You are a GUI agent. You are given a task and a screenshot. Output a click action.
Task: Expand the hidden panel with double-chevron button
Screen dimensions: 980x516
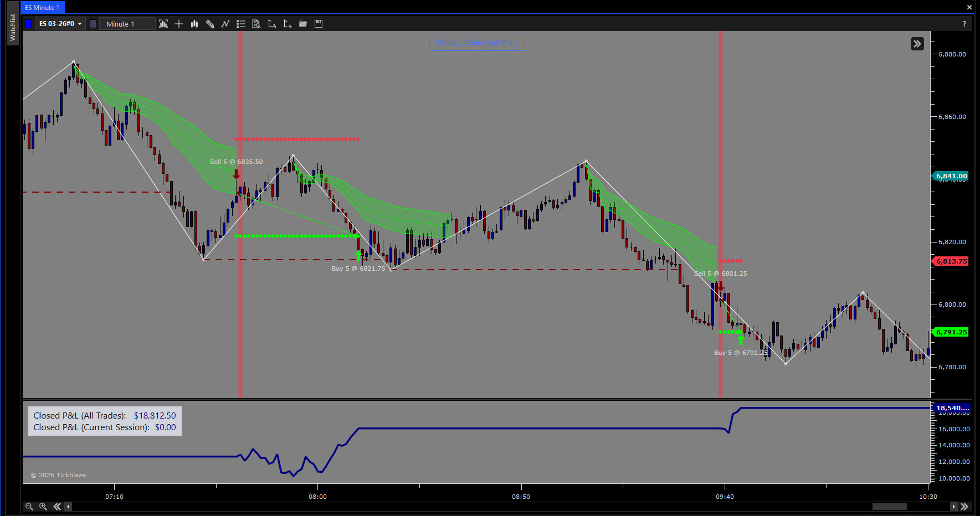click(x=917, y=44)
